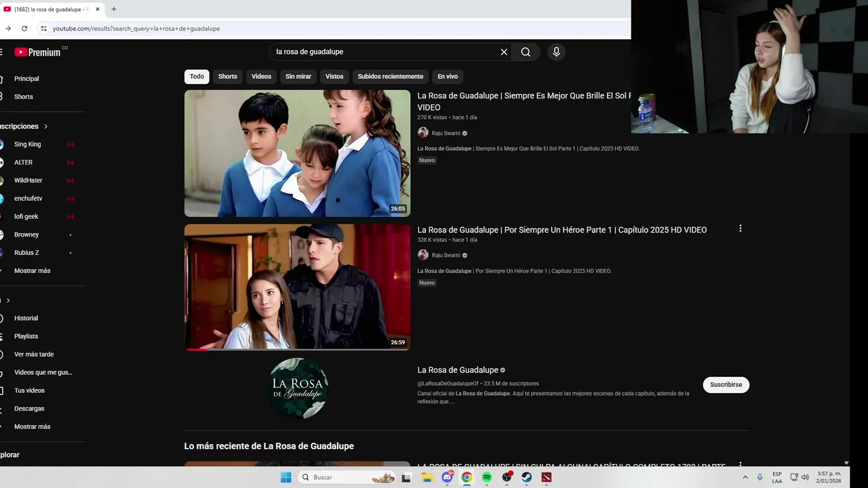The image size is (868, 488).
Task: Open Steam from the taskbar
Action: point(526,477)
